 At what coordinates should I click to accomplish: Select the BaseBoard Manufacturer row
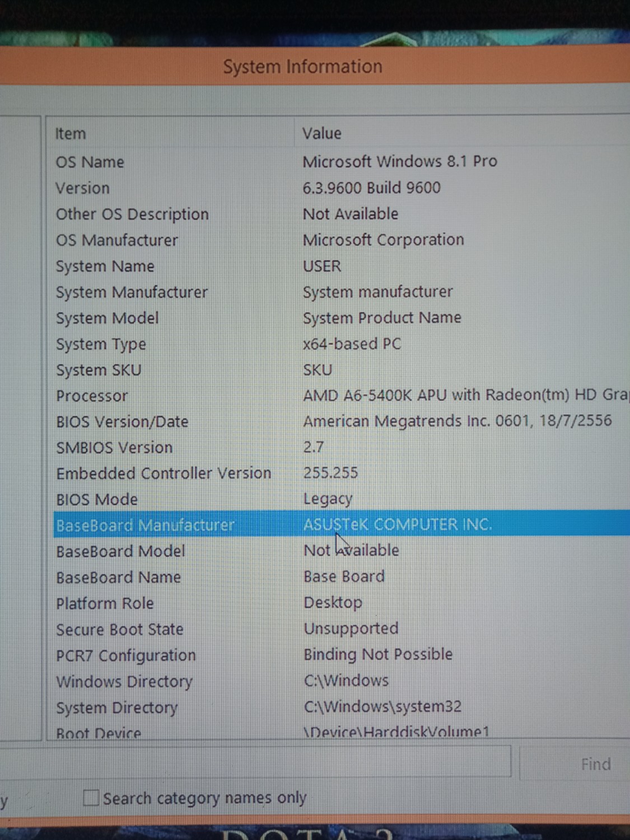(341, 525)
